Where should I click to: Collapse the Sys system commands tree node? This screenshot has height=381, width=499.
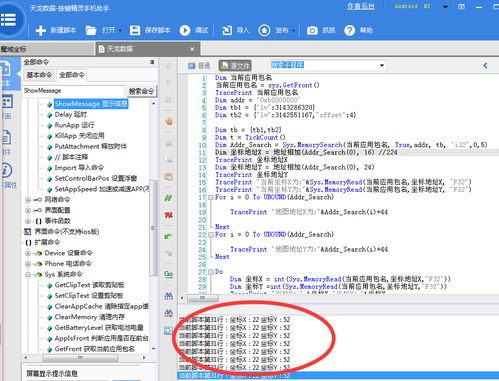click(28, 274)
